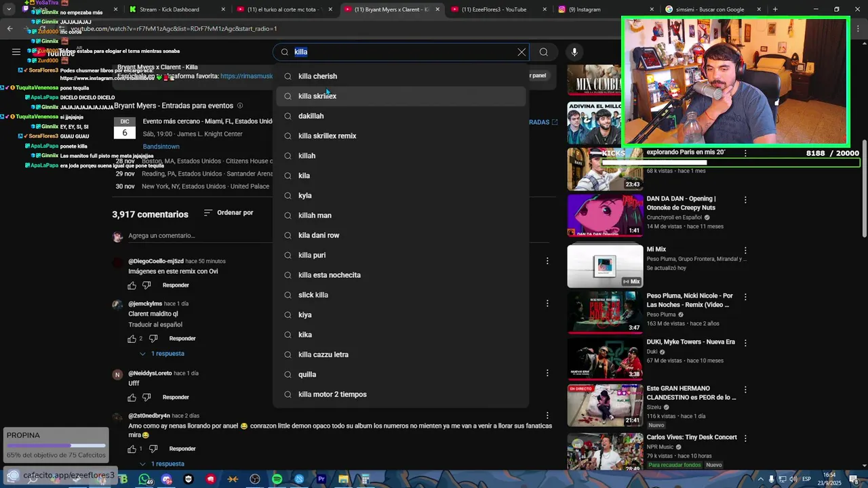The height and width of the screenshot is (488, 868).
Task: Open the YouTube hamburger guide menu
Action: [x=16, y=52]
